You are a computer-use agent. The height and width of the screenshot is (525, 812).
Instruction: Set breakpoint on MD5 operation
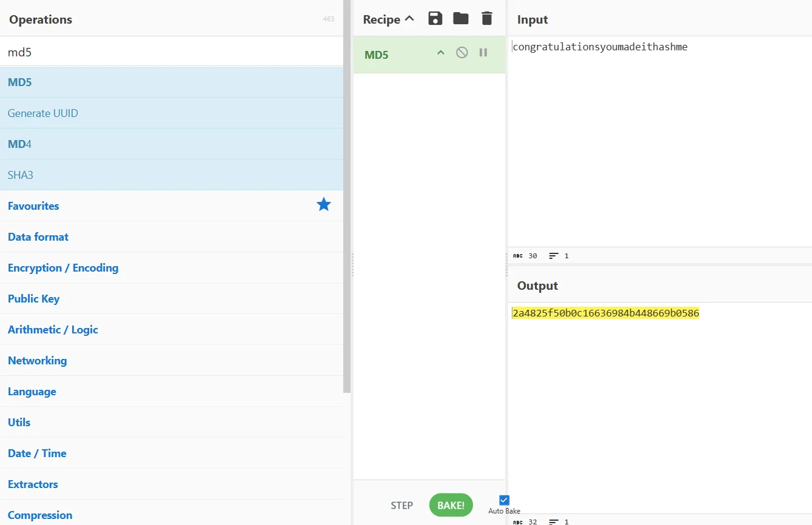483,53
